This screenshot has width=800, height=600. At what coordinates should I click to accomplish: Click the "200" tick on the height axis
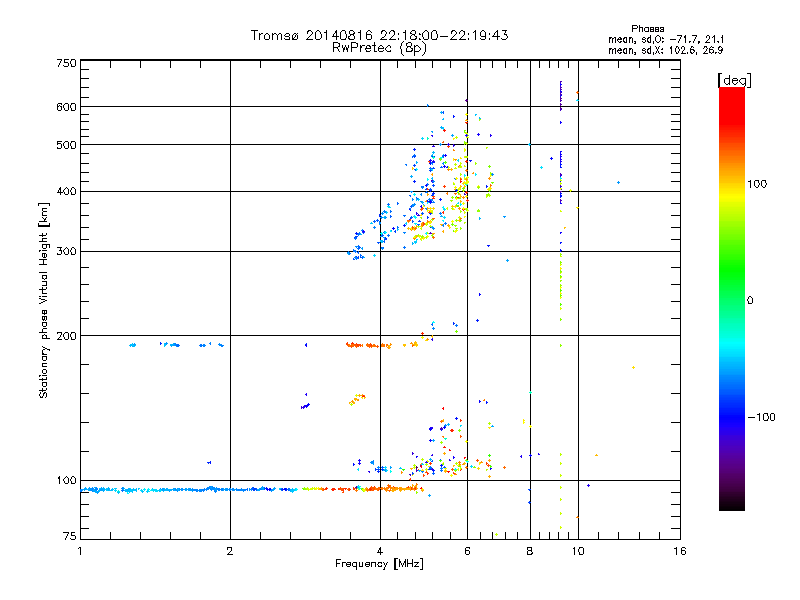pyautogui.click(x=66, y=336)
